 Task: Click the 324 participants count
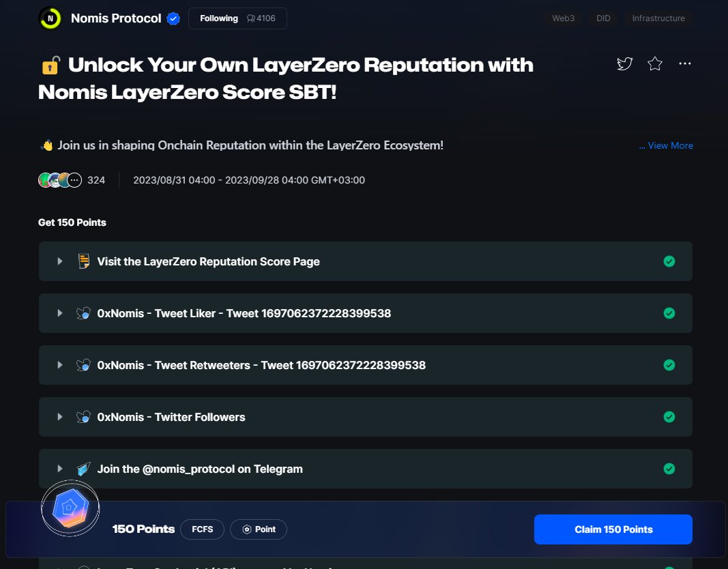pyautogui.click(x=96, y=180)
